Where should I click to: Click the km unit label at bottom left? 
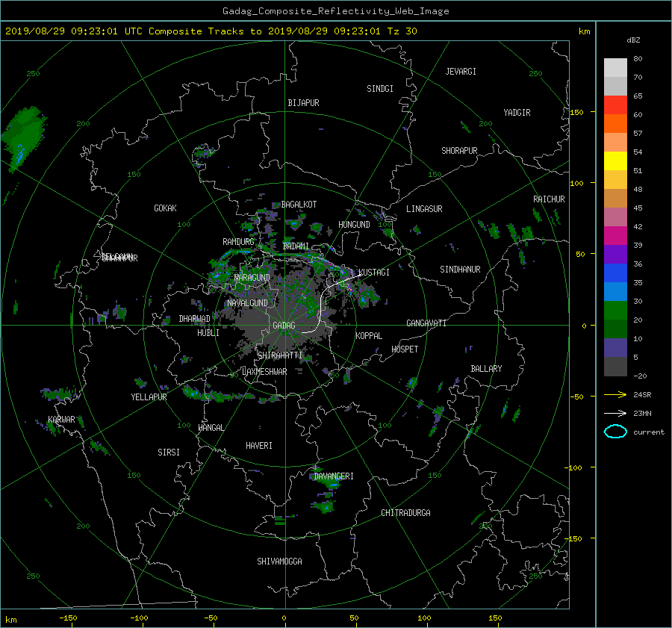tap(11, 620)
